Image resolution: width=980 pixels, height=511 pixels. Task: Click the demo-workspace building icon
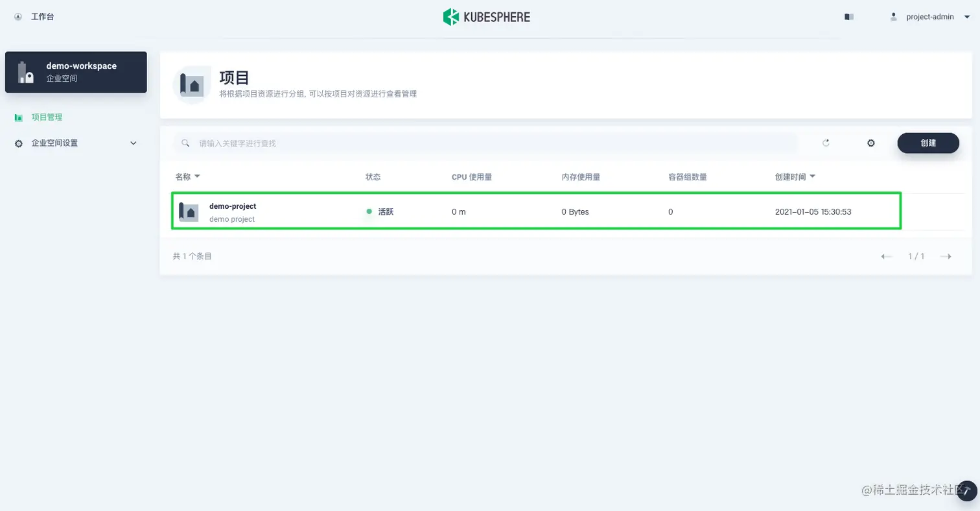[x=25, y=72]
